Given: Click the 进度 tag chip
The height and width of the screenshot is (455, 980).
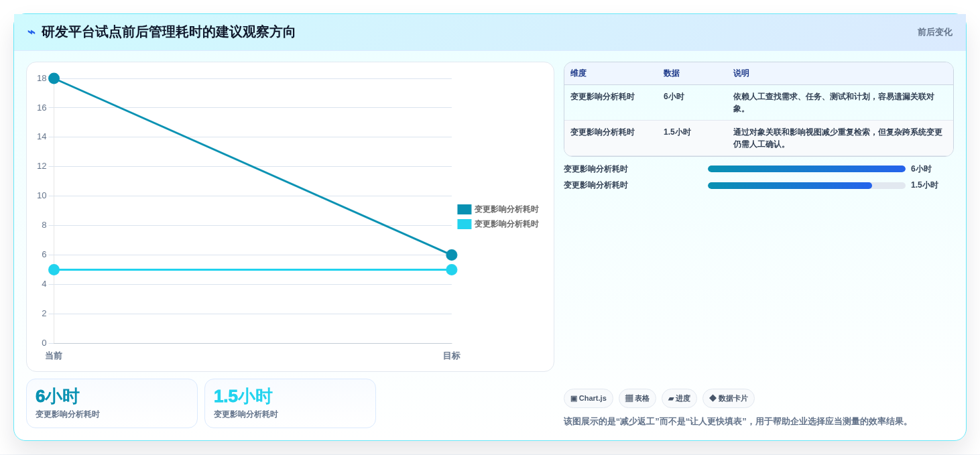Looking at the screenshot, I should [679, 398].
